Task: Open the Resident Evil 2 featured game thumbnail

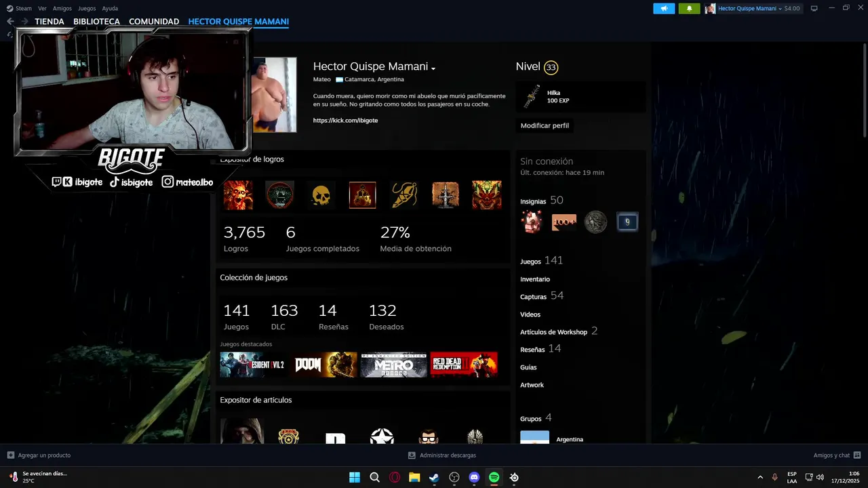Action: click(252, 365)
